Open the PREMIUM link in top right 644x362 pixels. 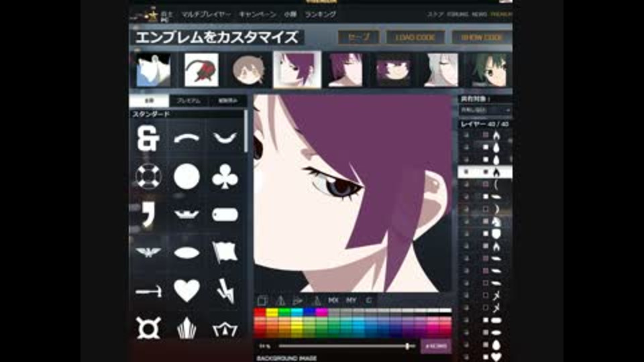[501, 14]
